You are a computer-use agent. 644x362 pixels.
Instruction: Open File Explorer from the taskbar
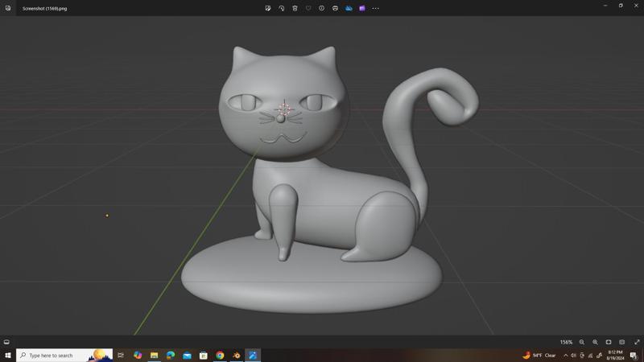point(154,356)
